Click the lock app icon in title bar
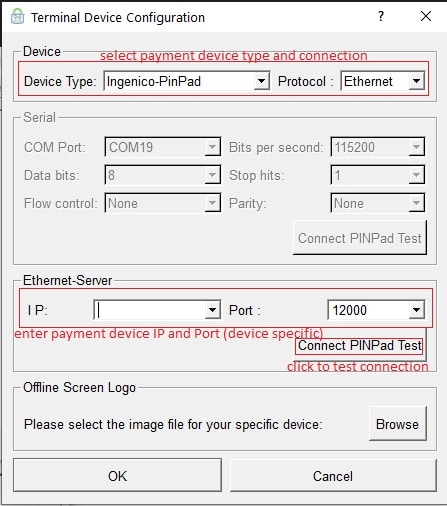 (17, 16)
